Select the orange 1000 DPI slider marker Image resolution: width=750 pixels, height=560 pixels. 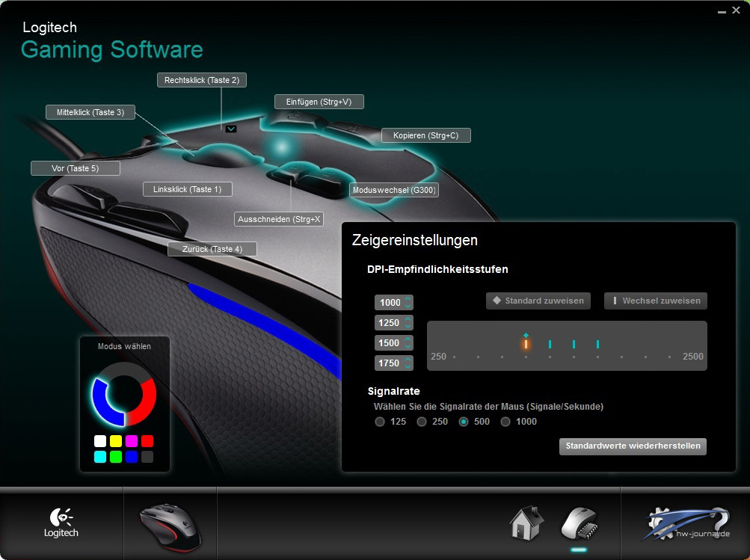tap(526, 344)
